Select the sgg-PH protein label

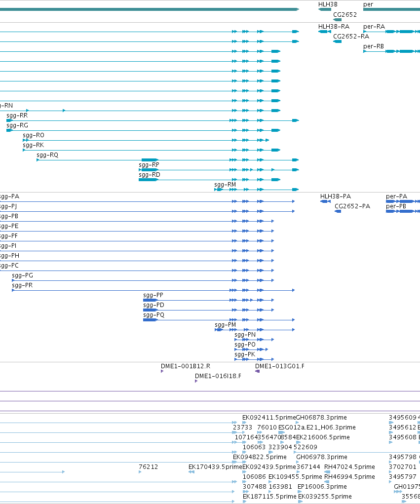coord(9,256)
